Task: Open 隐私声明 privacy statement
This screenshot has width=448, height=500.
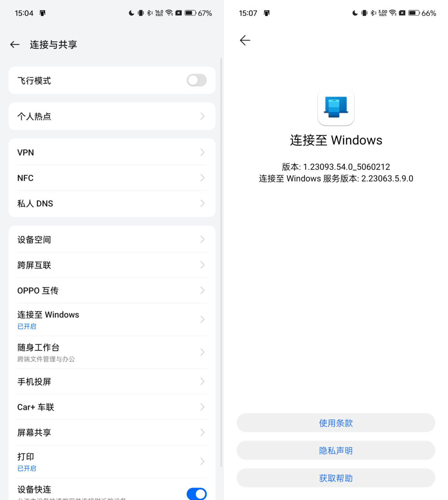Action: 336,450
